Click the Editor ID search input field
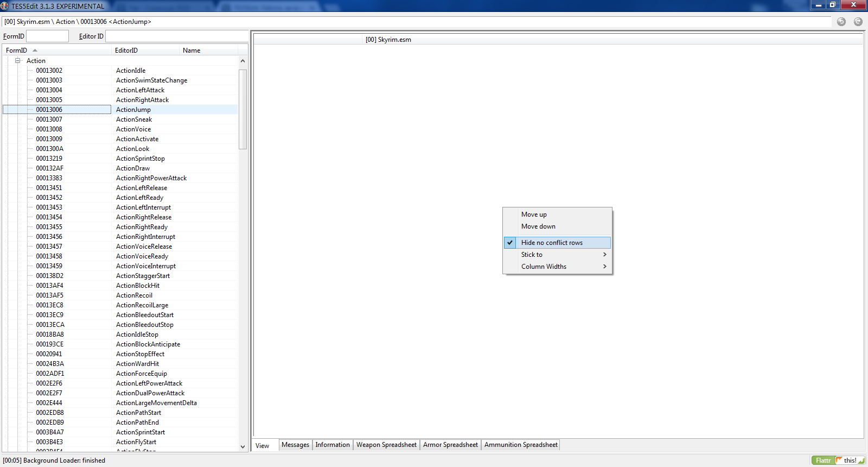This screenshot has height=467, width=868. click(177, 36)
